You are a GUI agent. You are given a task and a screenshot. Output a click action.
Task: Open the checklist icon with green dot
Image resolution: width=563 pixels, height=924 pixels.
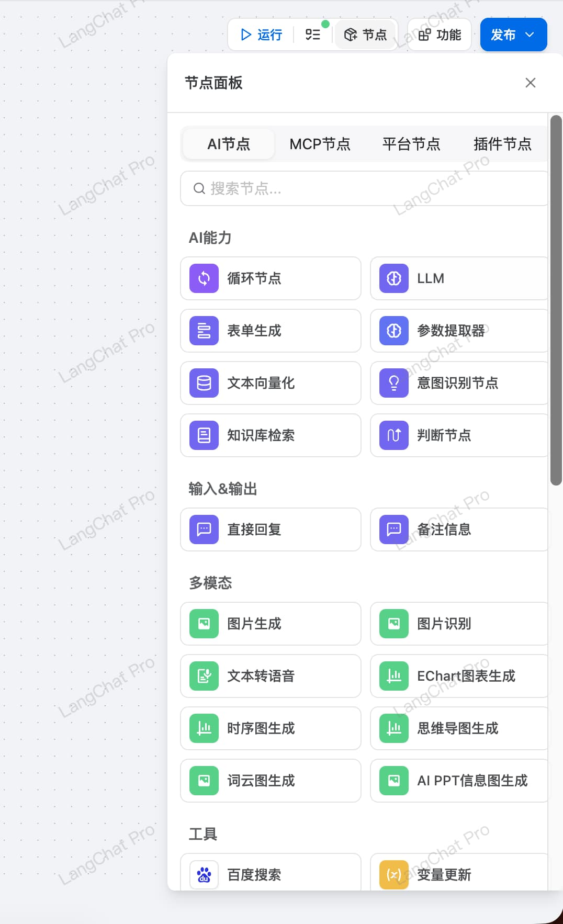(313, 35)
